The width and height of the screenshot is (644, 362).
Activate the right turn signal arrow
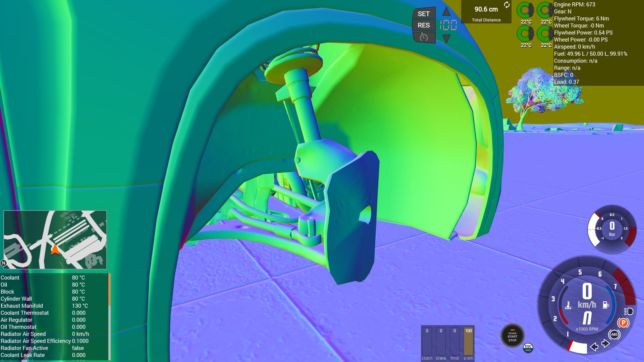[605, 343]
